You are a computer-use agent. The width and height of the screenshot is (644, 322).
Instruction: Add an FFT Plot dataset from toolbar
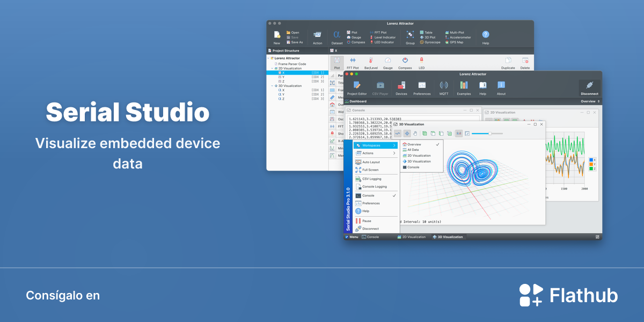click(378, 32)
